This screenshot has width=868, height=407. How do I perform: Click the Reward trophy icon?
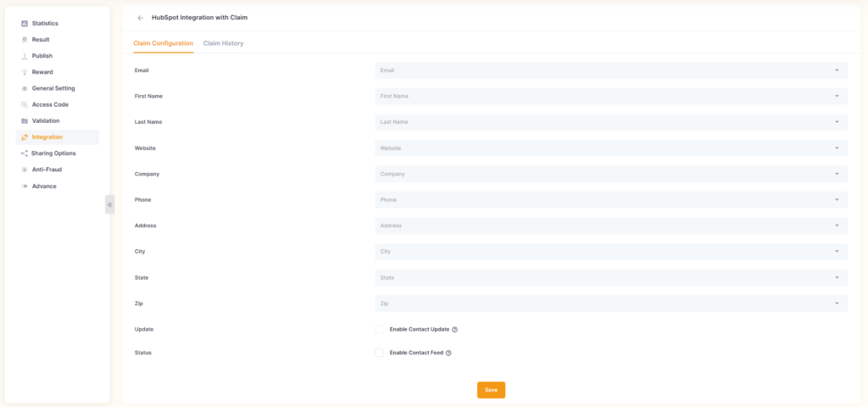click(x=25, y=72)
